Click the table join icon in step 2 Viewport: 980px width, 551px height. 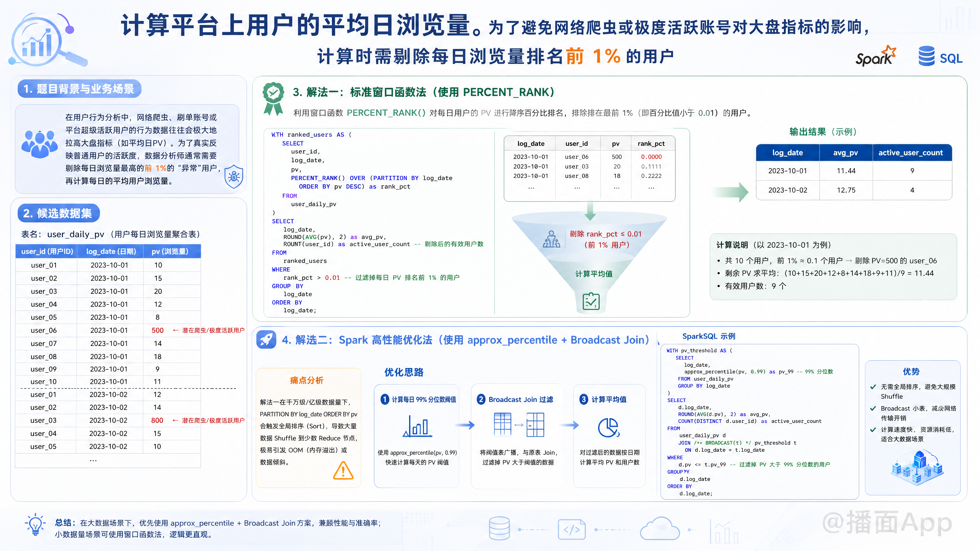519,425
